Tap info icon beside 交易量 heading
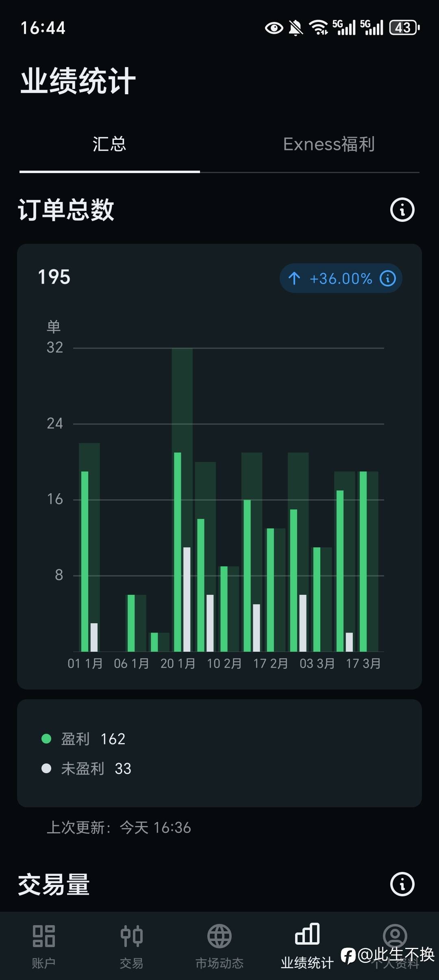439x980 pixels. (x=402, y=884)
